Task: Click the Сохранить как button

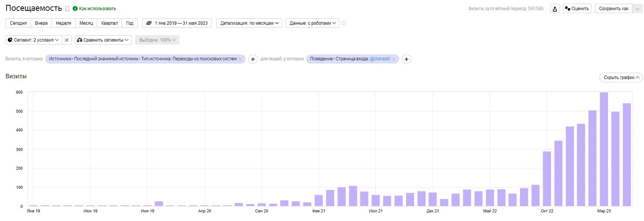Action: pyautogui.click(x=613, y=9)
